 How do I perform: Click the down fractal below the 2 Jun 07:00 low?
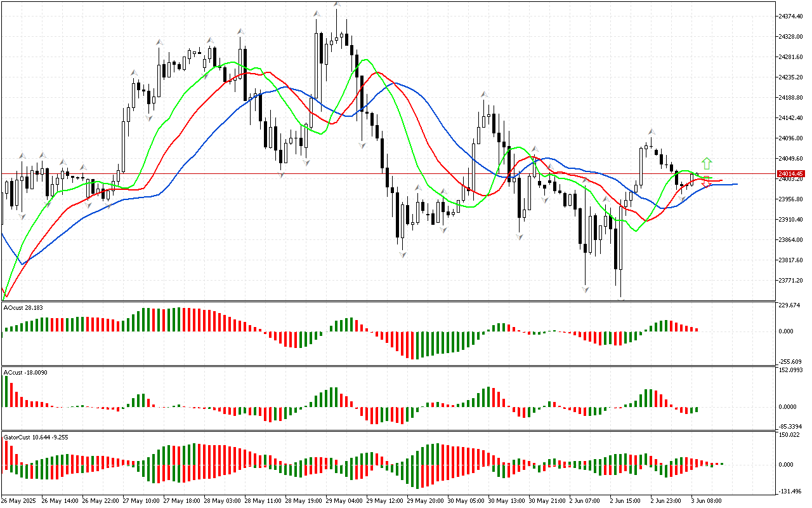pyautogui.click(x=586, y=289)
